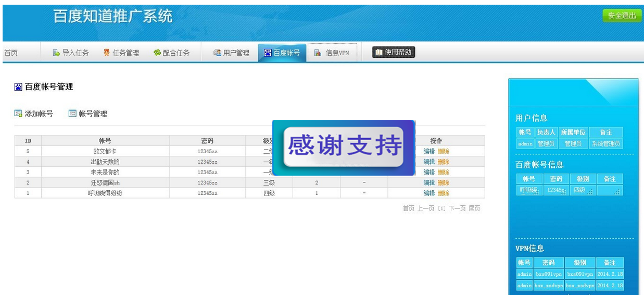The height and width of the screenshot is (295, 644).
Task: Click the 负责人 header in 用户信息
Action: 546,132
